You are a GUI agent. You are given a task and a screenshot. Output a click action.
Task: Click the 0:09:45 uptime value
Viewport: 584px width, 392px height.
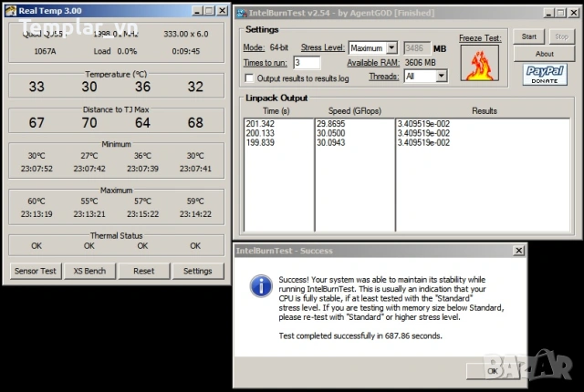click(x=186, y=51)
